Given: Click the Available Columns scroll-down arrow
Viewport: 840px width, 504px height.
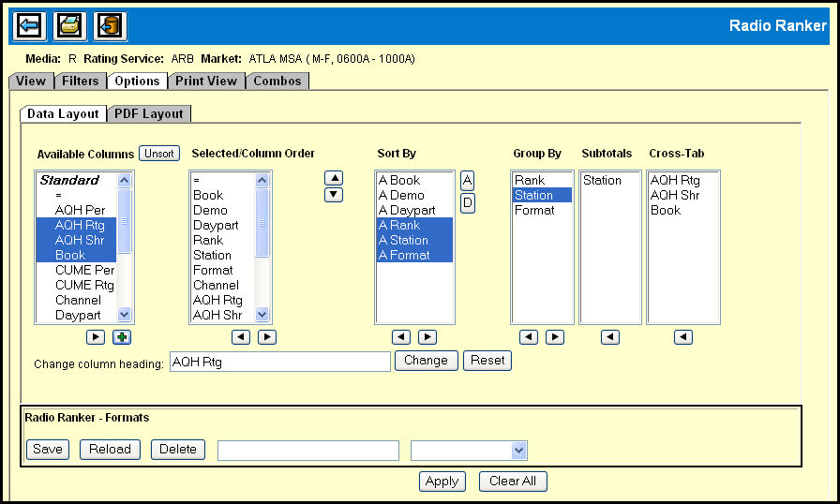Looking at the screenshot, I should [125, 315].
